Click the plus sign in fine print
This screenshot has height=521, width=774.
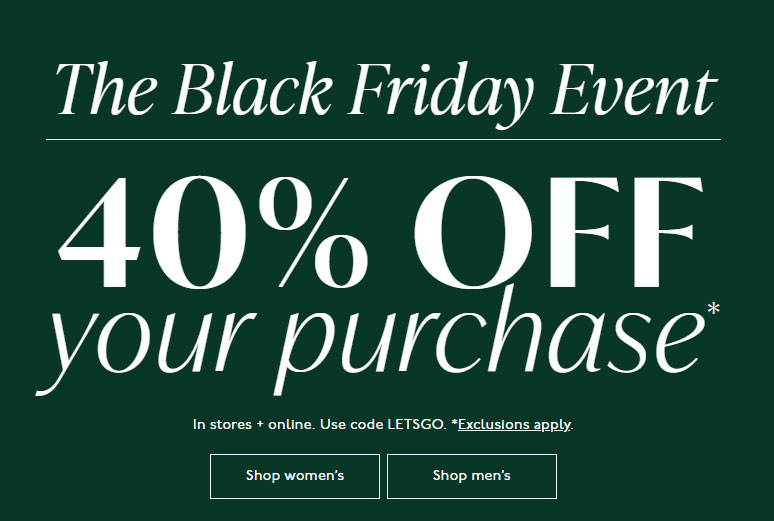click(x=260, y=425)
